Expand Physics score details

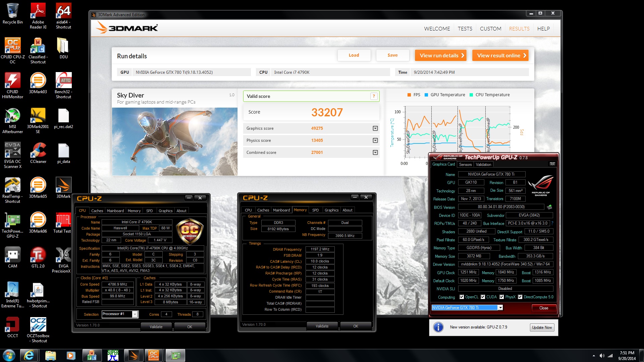click(375, 140)
